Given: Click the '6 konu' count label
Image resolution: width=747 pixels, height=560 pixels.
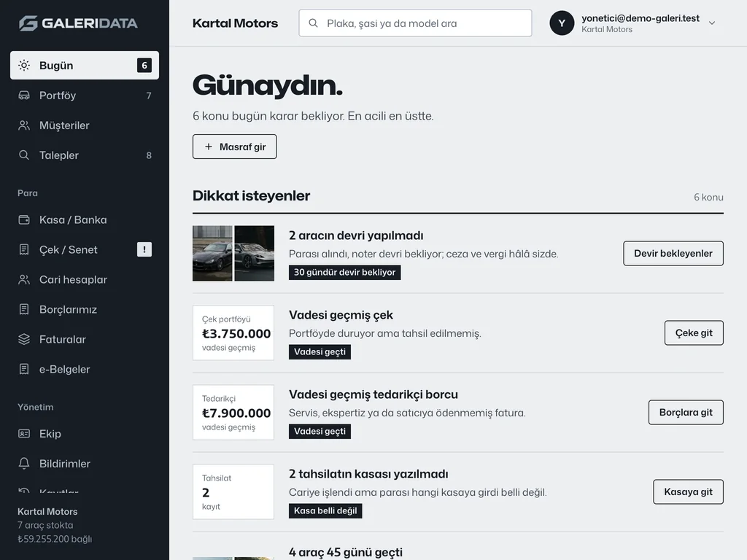Looking at the screenshot, I should 708,197.
